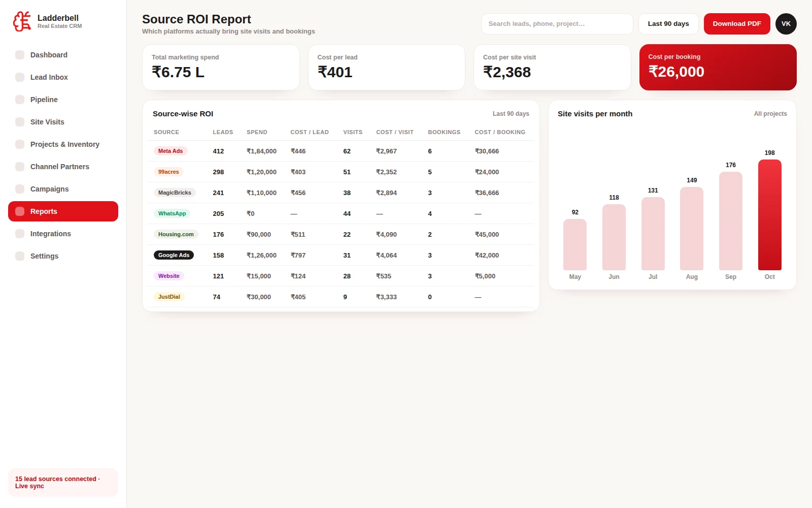Click the lead sources connected status card
This screenshot has width=812, height=508.
coord(63,483)
